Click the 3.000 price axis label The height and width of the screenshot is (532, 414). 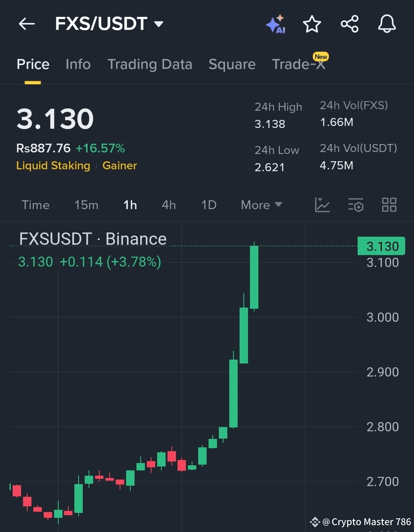383,317
